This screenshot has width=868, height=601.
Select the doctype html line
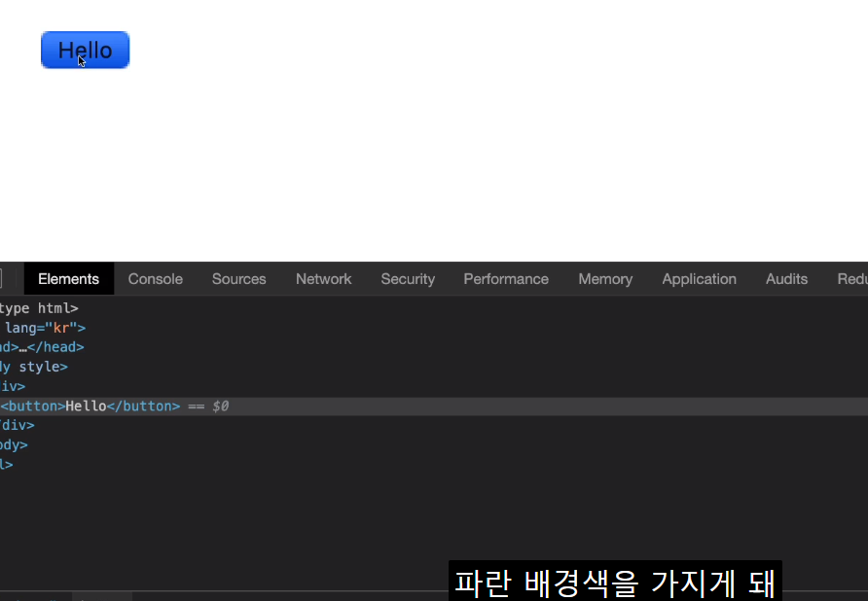[434, 308]
